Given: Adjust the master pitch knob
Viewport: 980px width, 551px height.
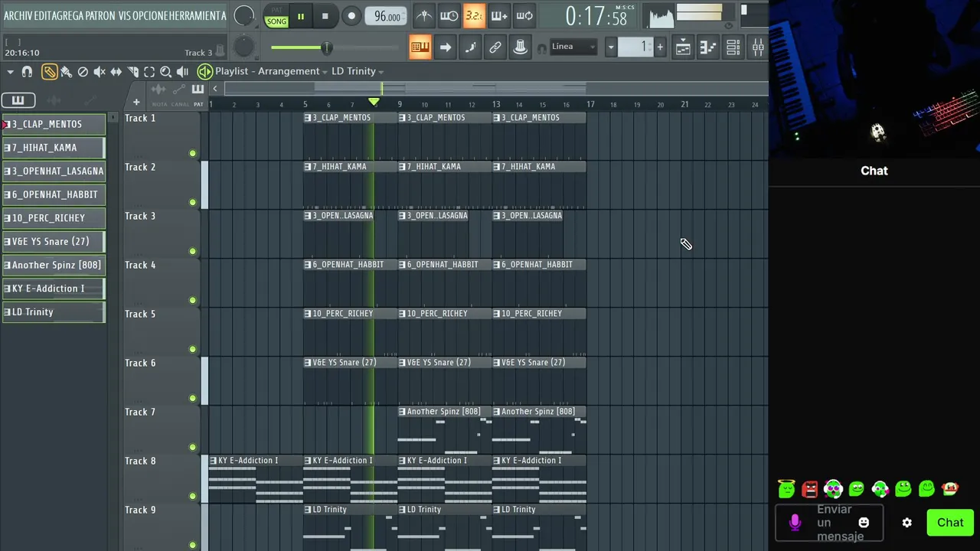Looking at the screenshot, I should click(243, 47).
